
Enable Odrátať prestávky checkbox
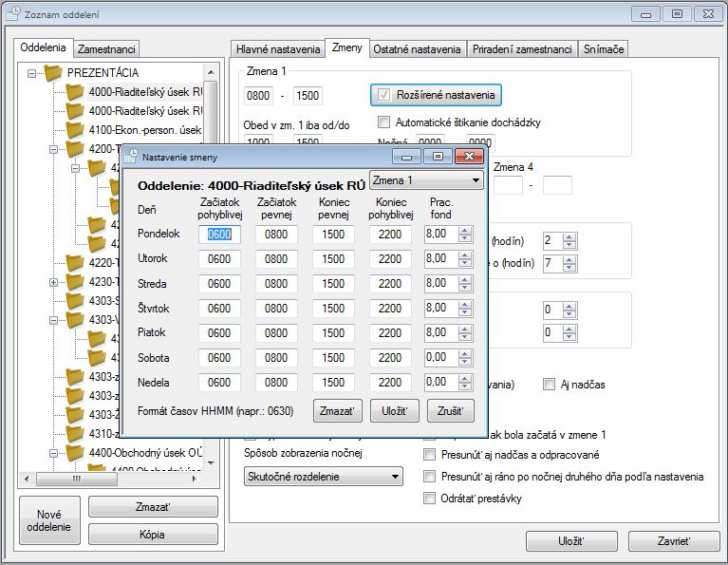pos(429,499)
